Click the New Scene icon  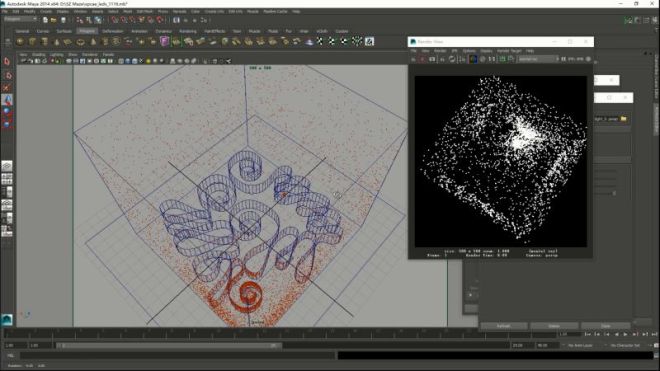(x=45, y=20)
